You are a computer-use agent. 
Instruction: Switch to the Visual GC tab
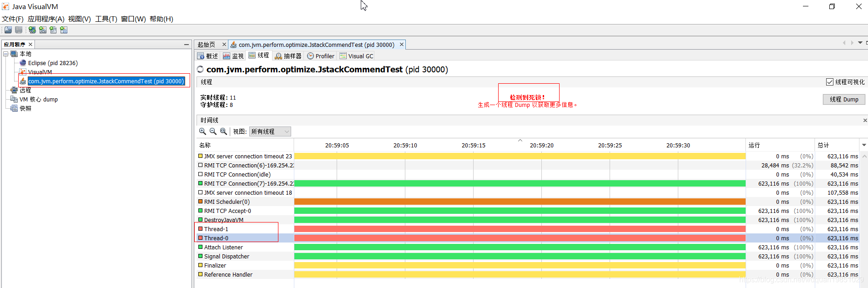point(356,56)
